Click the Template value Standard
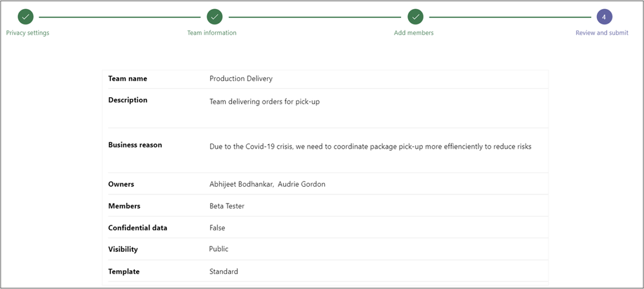The width and height of the screenshot is (644, 289). (224, 271)
